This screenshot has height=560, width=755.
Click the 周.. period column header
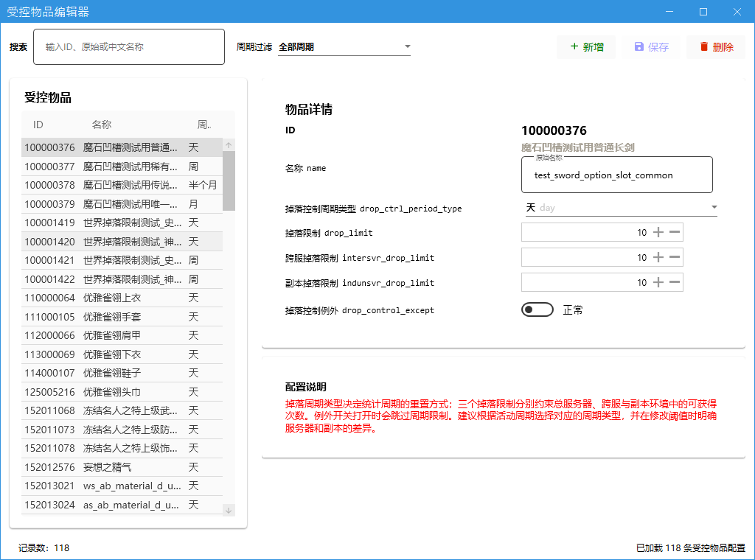204,125
